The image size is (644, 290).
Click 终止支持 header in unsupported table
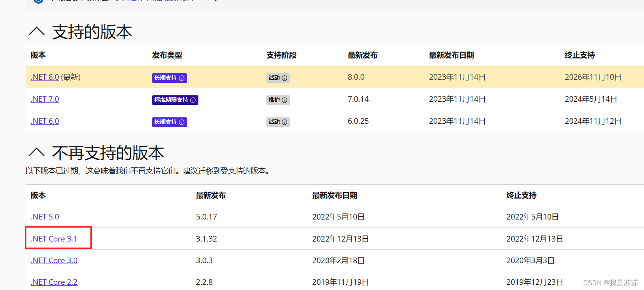[x=522, y=195]
